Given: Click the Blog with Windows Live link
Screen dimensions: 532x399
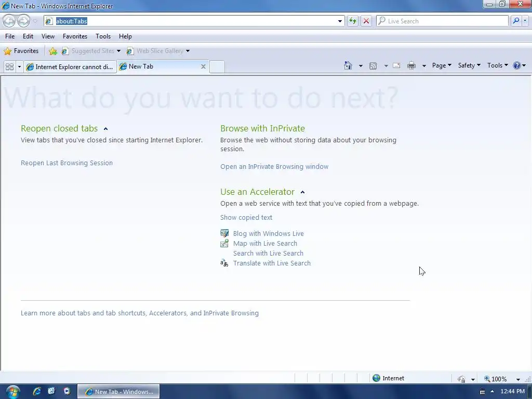Looking at the screenshot, I should click(269, 233).
